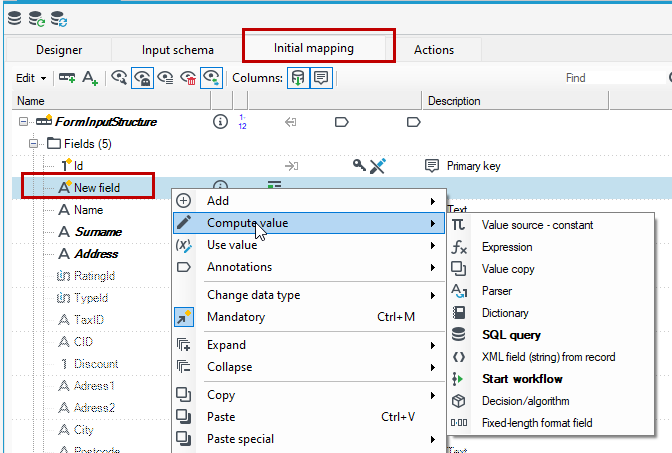The height and width of the screenshot is (453, 672).
Task: Expand the Add submenu arrow
Action: (433, 201)
